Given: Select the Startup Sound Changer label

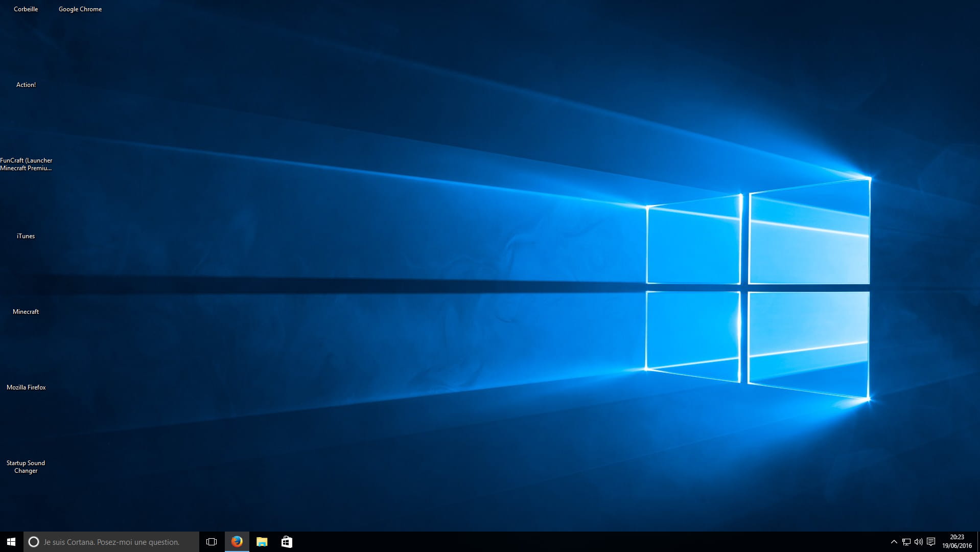Looking at the screenshot, I should coord(26,467).
